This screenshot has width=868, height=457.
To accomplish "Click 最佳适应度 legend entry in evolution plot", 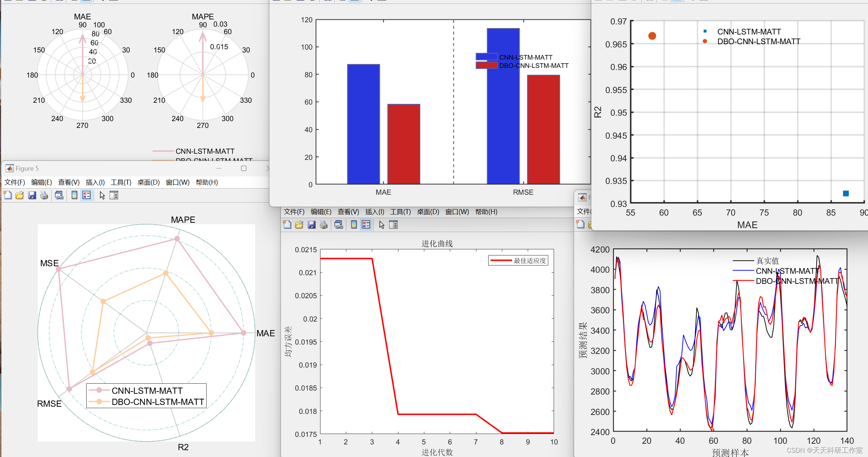I will [518, 260].
